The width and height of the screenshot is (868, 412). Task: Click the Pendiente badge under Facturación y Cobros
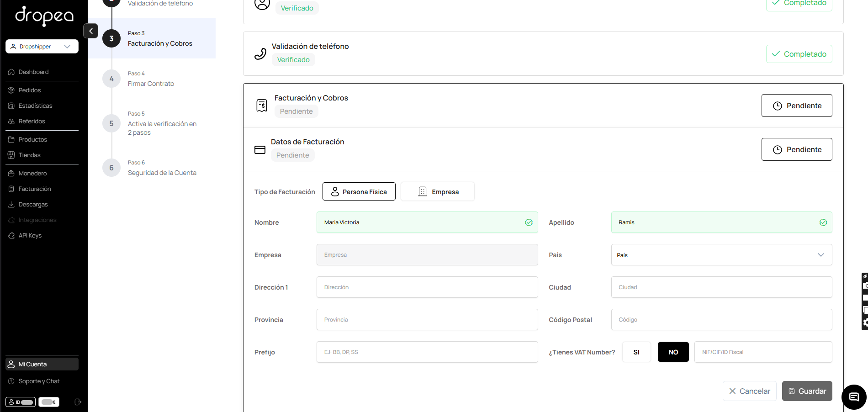click(296, 111)
